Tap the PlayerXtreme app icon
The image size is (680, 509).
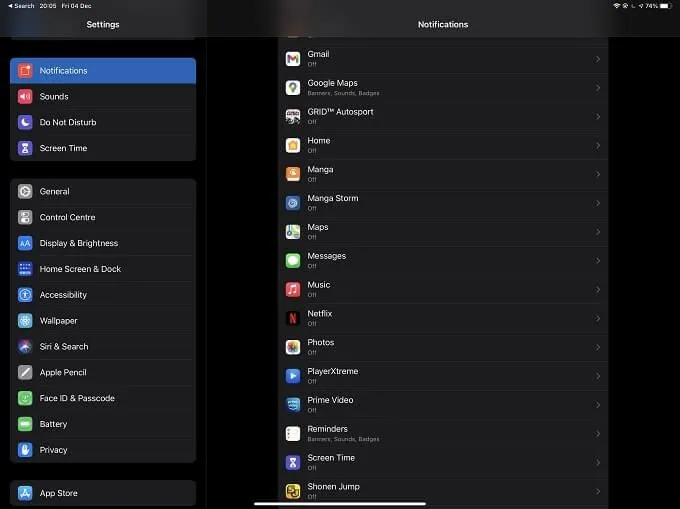click(293, 376)
